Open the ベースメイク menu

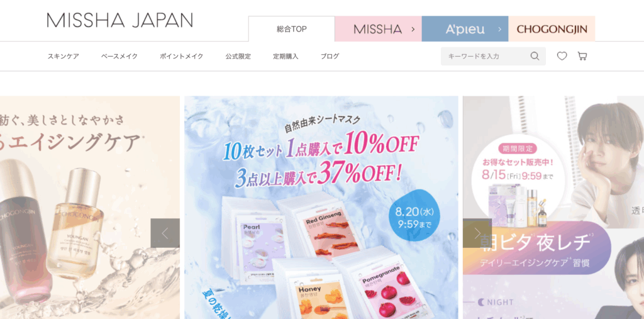click(119, 57)
